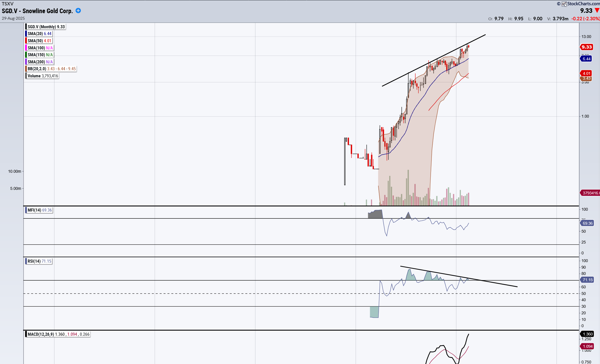
Task: Click the SGD.V - Snowline Gold Corp. title
Action: [x=37, y=11]
